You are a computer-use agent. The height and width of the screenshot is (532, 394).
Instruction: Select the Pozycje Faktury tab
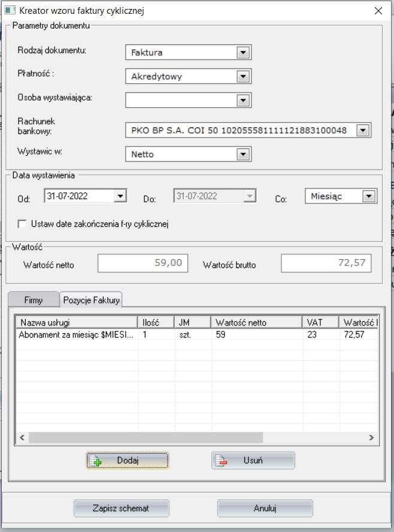(92, 300)
